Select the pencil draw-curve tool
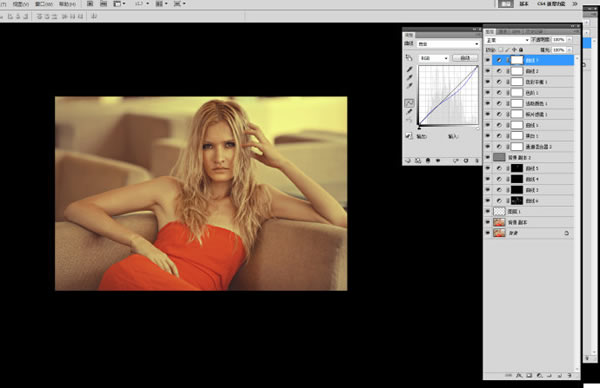This screenshot has width=600, height=388. pos(409,112)
